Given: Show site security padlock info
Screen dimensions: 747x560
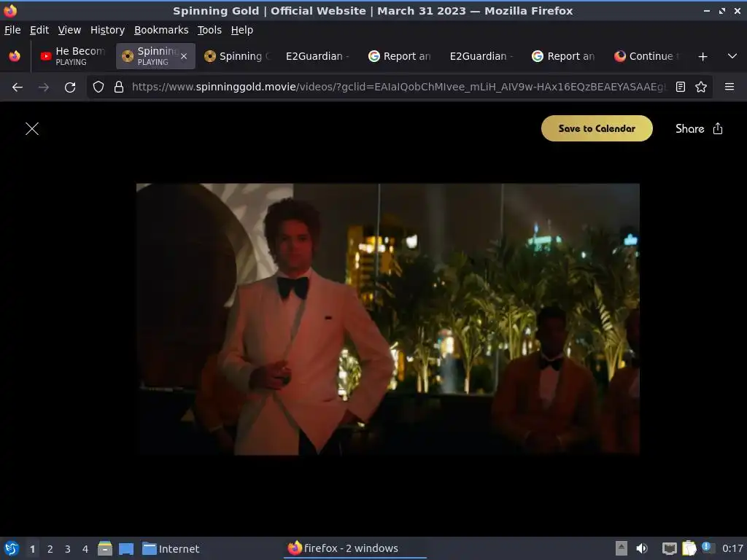Looking at the screenshot, I should coord(119,87).
